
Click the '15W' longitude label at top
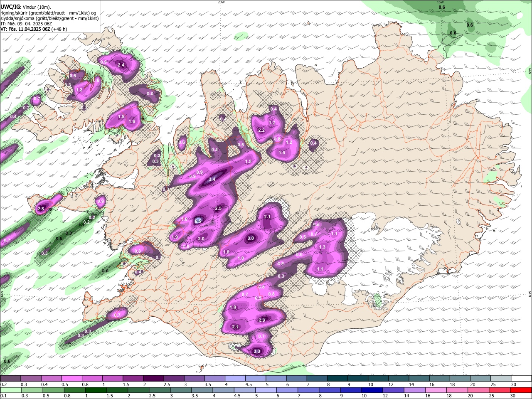coord(440,2)
